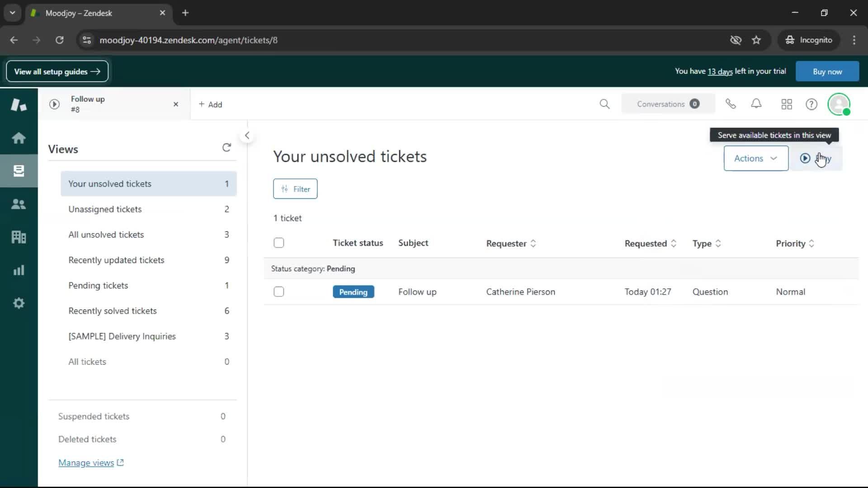
Task: Collapse the Views side panel
Action: 247,135
